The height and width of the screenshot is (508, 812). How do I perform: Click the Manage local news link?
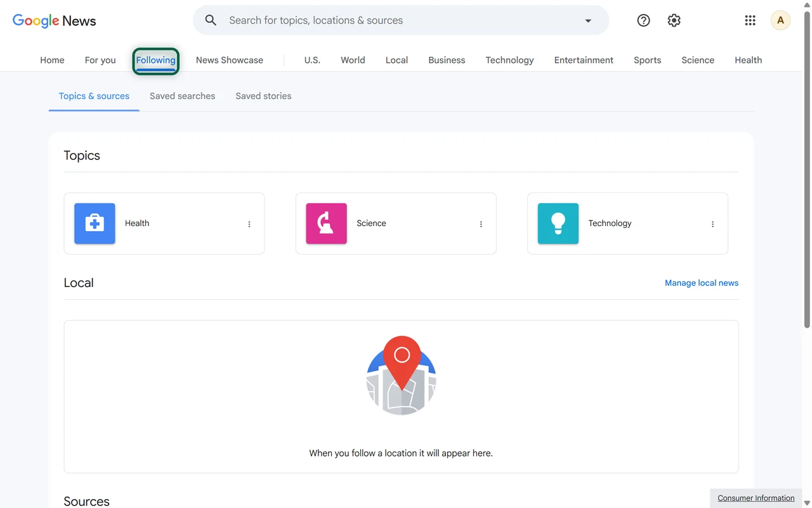(702, 283)
